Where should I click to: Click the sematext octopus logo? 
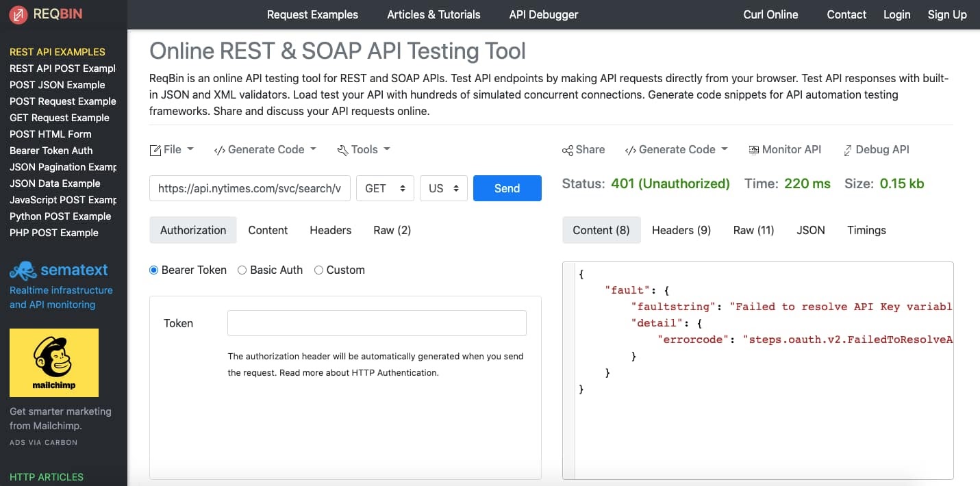pos(23,270)
